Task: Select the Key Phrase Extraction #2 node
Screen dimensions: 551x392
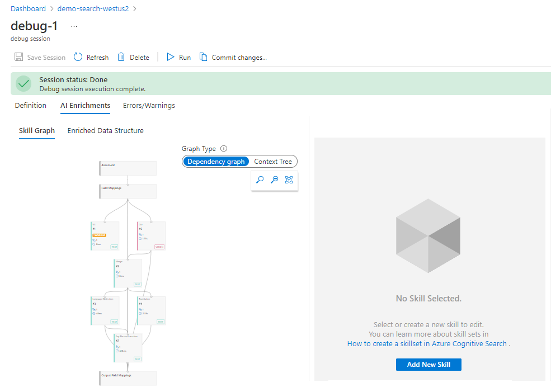Action: pos(128,348)
